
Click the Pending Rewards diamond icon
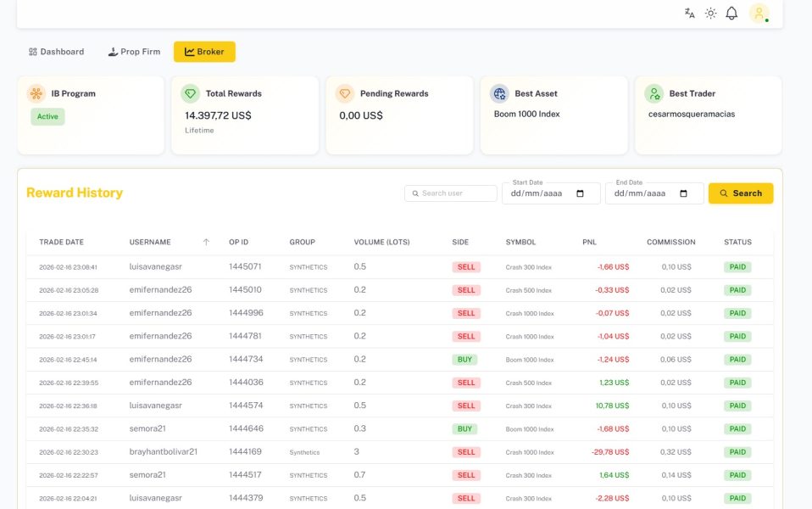[344, 93]
